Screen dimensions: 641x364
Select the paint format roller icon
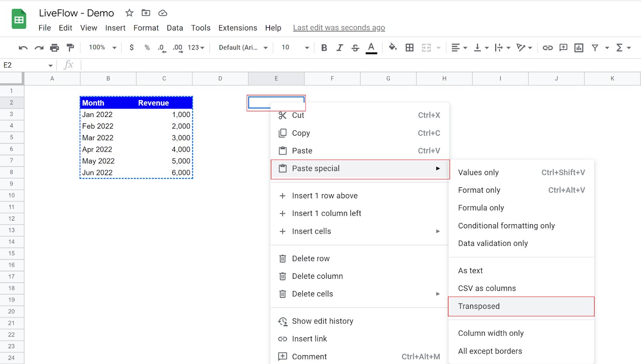(70, 48)
